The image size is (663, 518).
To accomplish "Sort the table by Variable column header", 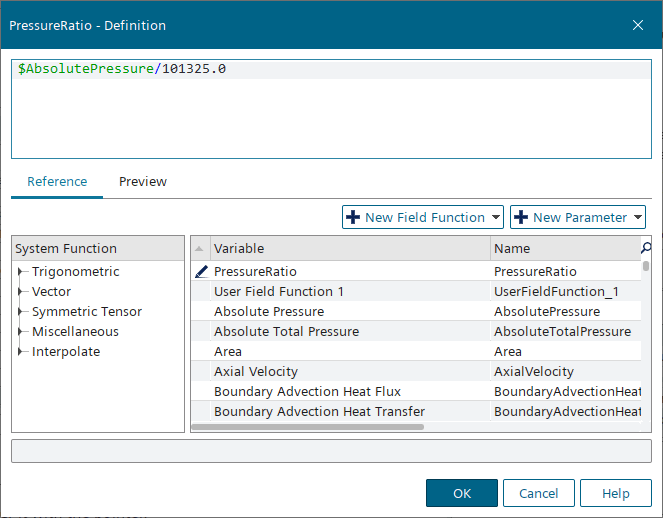I will (350, 248).
